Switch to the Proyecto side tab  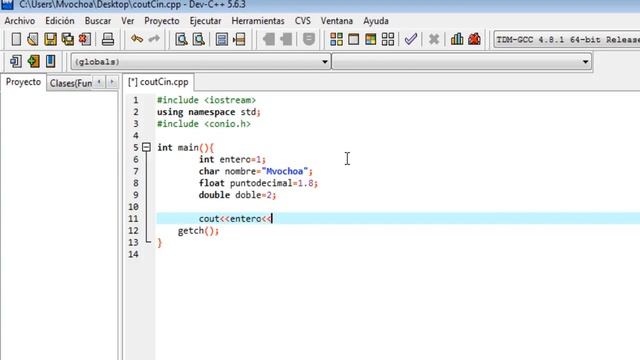point(23,82)
